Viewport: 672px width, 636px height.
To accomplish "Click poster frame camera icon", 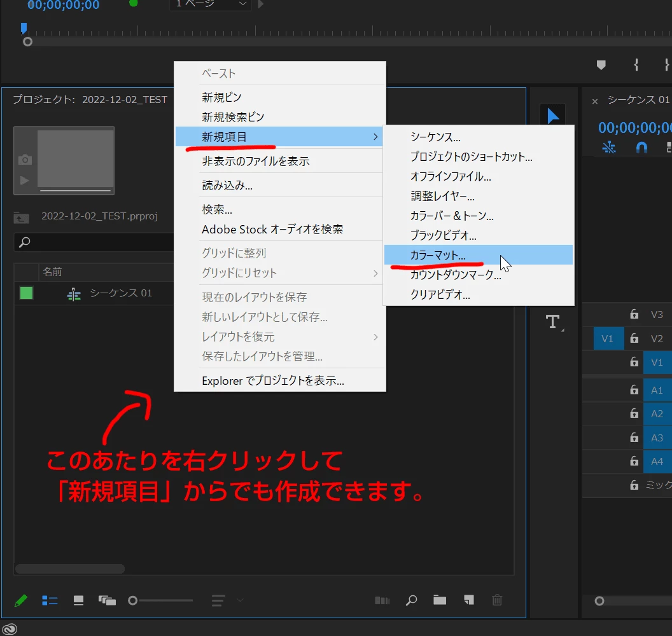I will (25, 160).
